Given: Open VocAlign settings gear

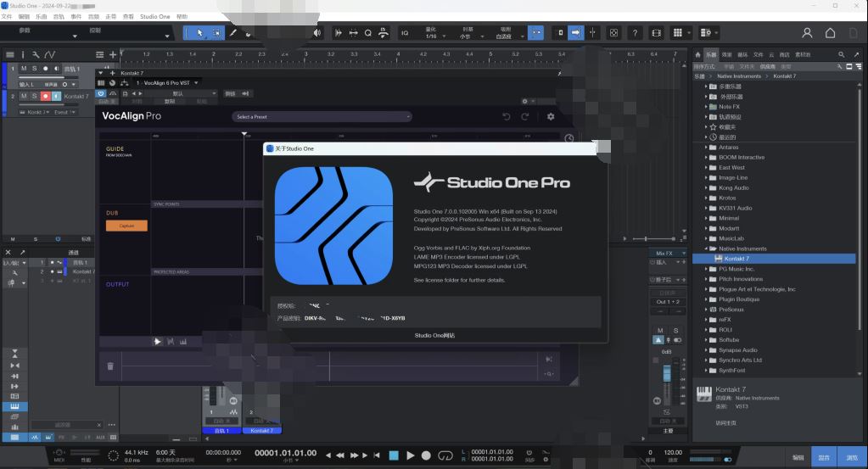Looking at the screenshot, I should (551, 117).
